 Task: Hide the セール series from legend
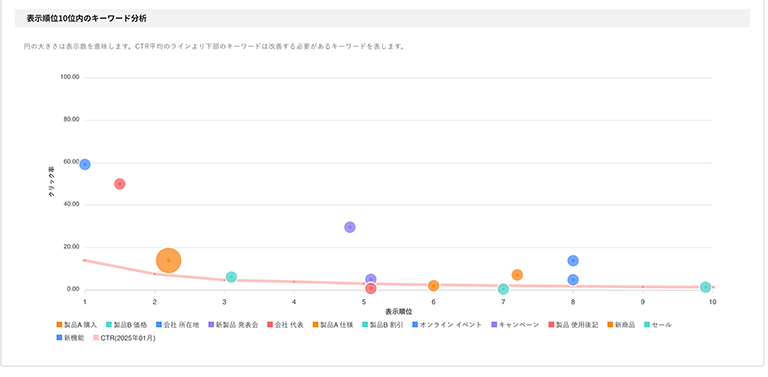(657, 325)
